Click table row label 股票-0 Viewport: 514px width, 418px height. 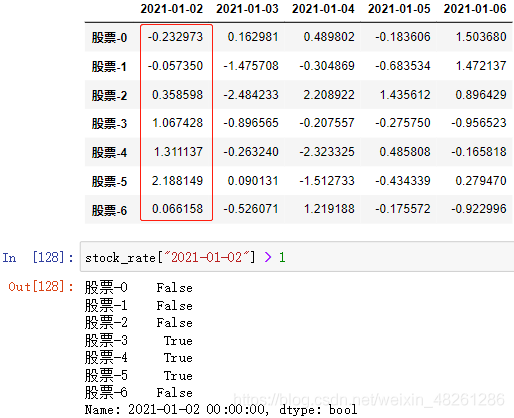pyautogui.click(x=109, y=37)
